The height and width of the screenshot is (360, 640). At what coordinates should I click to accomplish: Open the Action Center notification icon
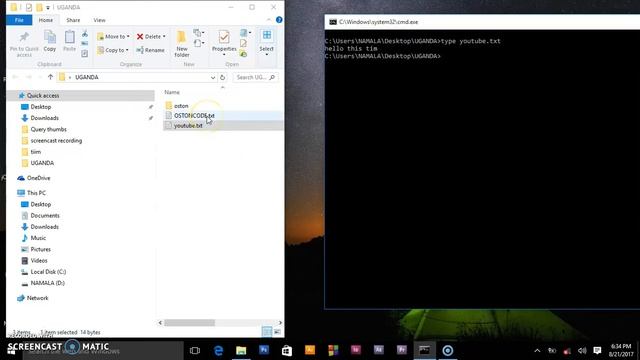tap(598, 351)
